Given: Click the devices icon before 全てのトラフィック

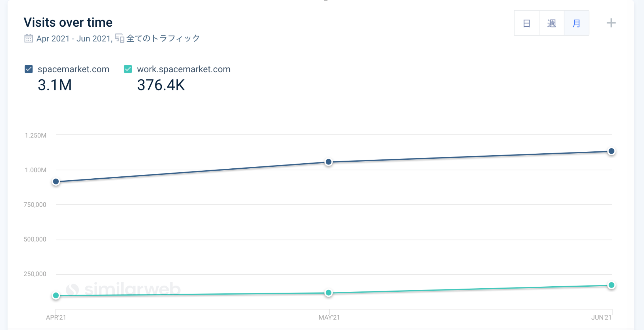Looking at the screenshot, I should [120, 38].
